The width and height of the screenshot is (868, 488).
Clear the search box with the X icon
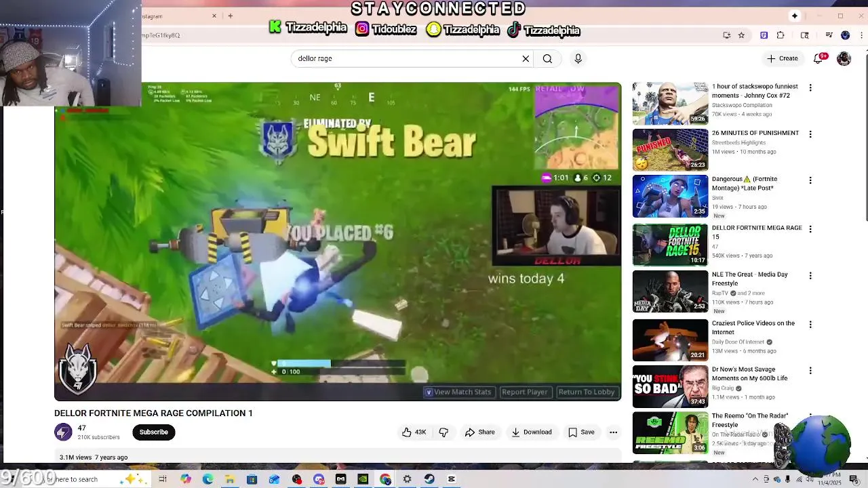point(526,59)
